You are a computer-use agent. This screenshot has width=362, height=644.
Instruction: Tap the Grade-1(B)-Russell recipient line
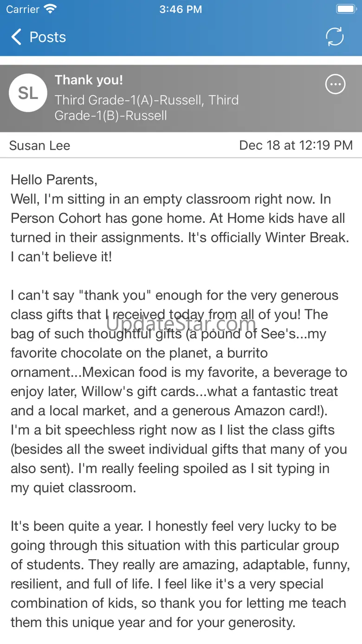(110, 116)
